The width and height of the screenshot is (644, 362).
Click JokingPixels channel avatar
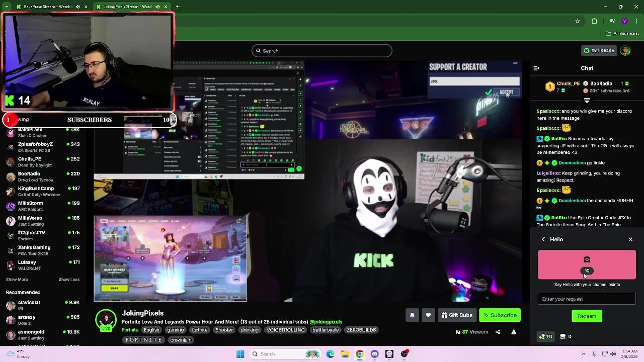(x=106, y=320)
